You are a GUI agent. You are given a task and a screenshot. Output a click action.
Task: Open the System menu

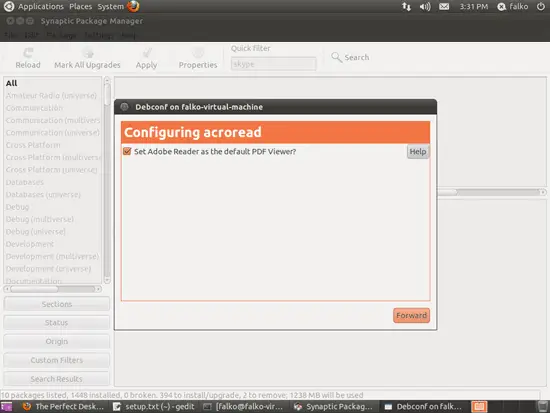pos(110,7)
